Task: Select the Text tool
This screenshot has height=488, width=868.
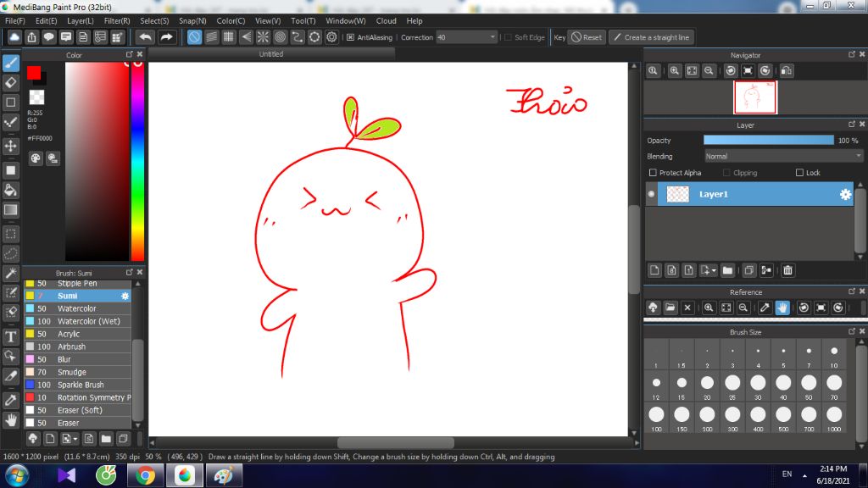Action: (x=11, y=336)
